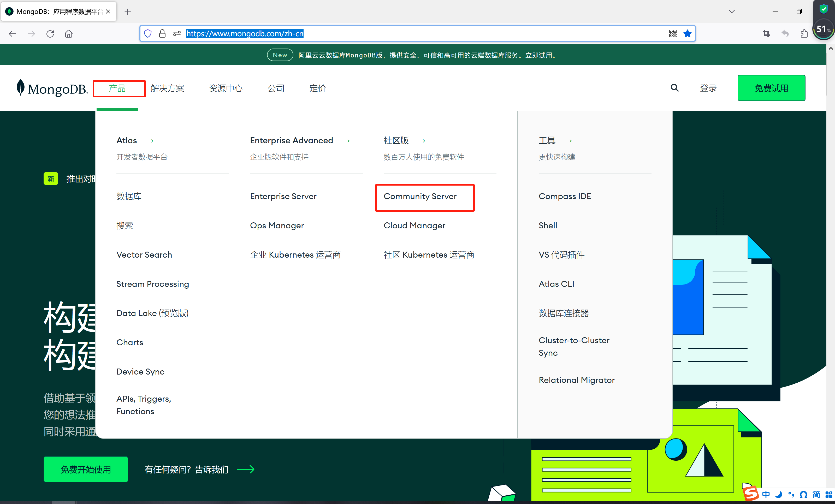Image resolution: width=835 pixels, height=504 pixels.
Task: Go to browser home page
Action: [69, 34]
